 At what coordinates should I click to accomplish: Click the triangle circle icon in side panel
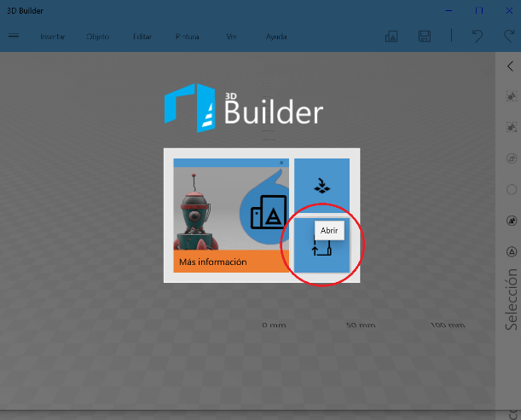pos(512,251)
